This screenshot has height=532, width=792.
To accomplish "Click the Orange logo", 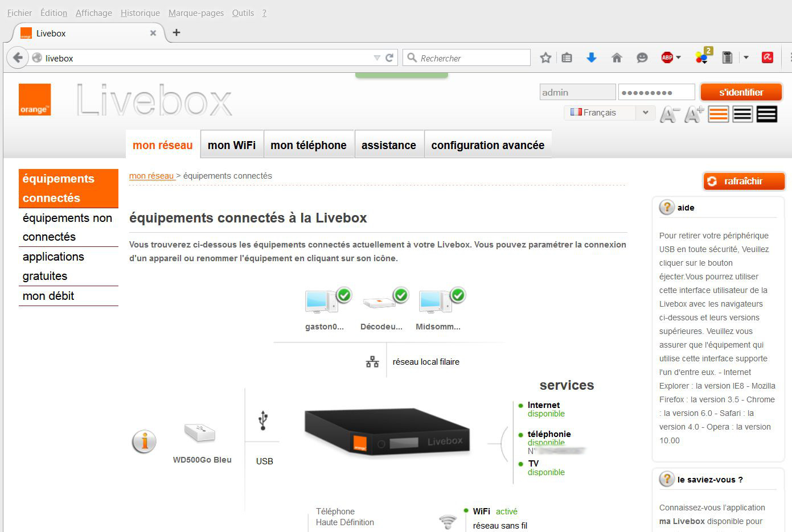I will tap(35, 100).
